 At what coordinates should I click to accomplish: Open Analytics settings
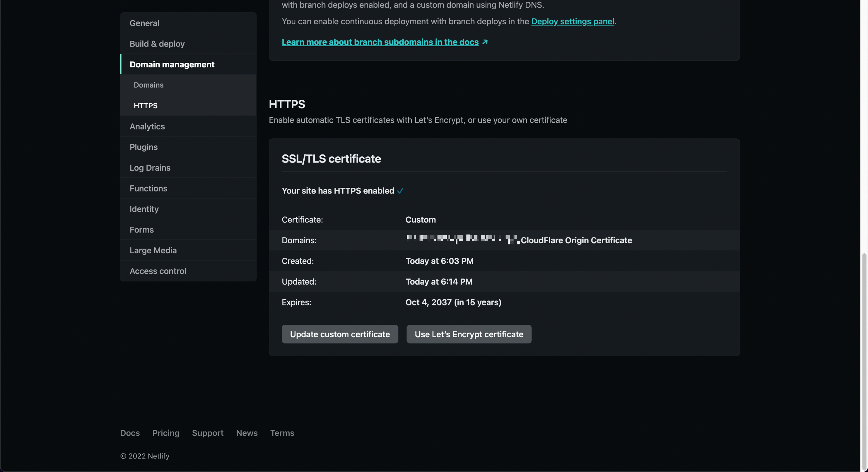147,126
